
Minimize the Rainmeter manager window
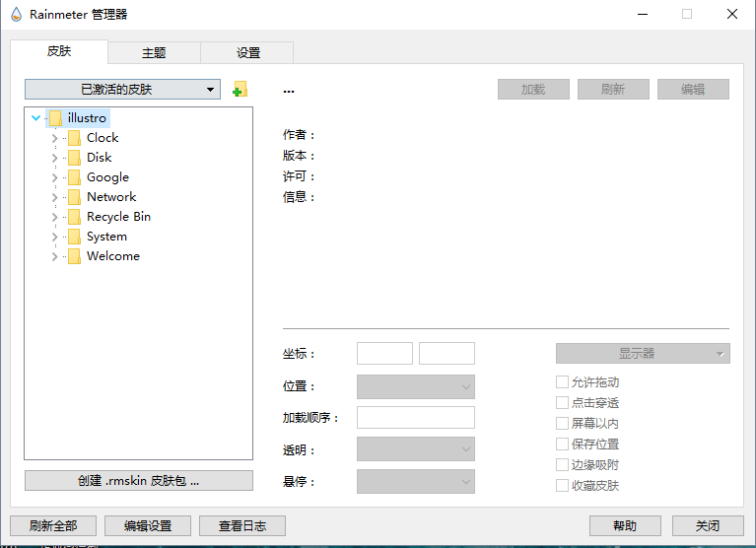coord(643,15)
